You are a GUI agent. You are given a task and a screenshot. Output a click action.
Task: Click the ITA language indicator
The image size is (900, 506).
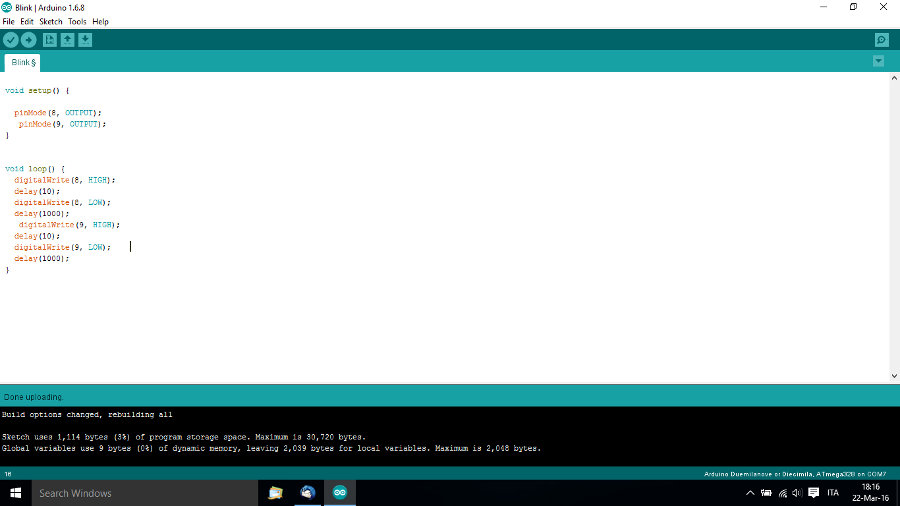pos(833,493)
